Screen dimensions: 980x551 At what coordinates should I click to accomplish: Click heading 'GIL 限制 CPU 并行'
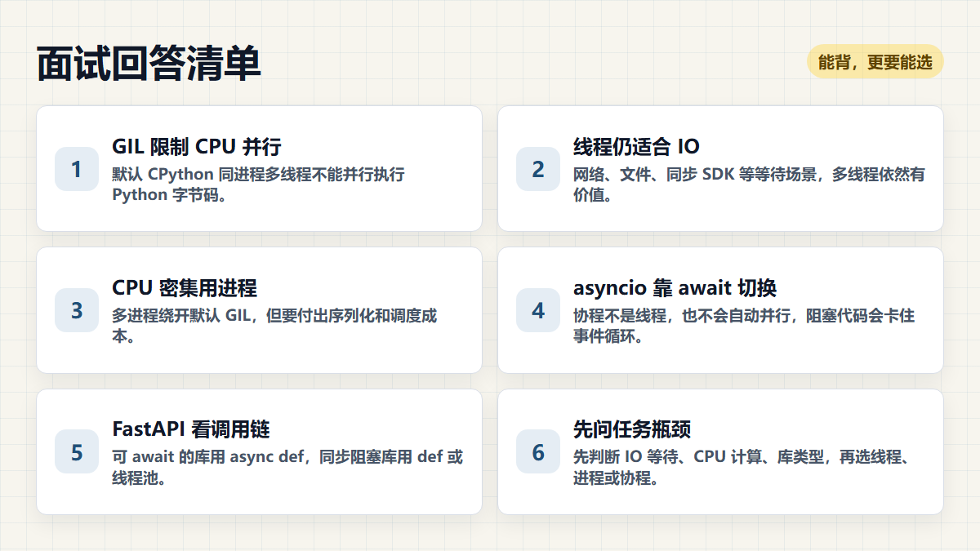click(197, 147)
